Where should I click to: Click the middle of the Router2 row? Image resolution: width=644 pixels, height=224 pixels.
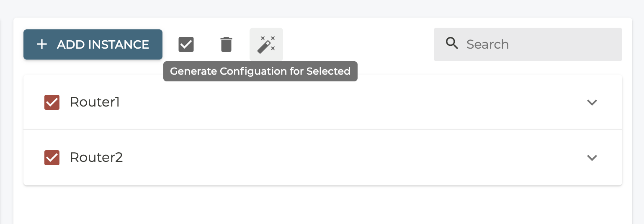pos(322,158)
